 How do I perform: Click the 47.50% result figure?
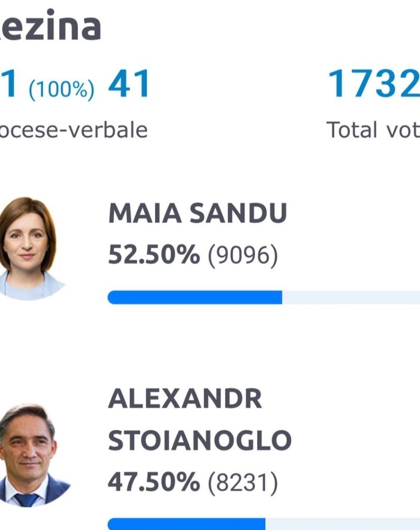pyautogui.click(x=154, y=482)
